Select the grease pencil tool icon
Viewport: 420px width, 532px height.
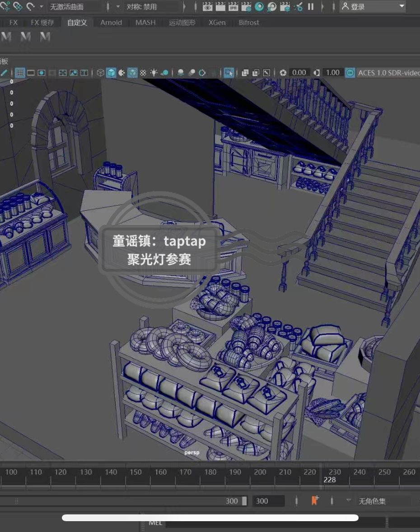(4, 73)
